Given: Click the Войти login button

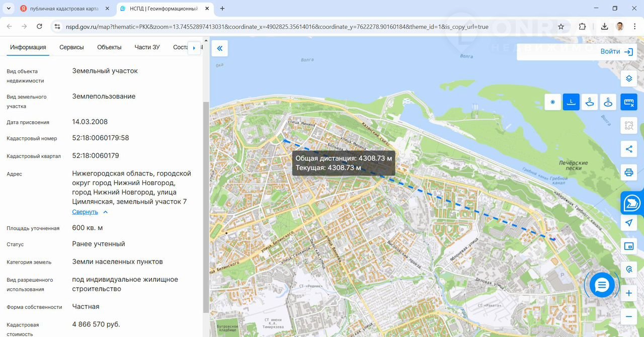Looking at the screenshot, I should [x=616, y=51].
